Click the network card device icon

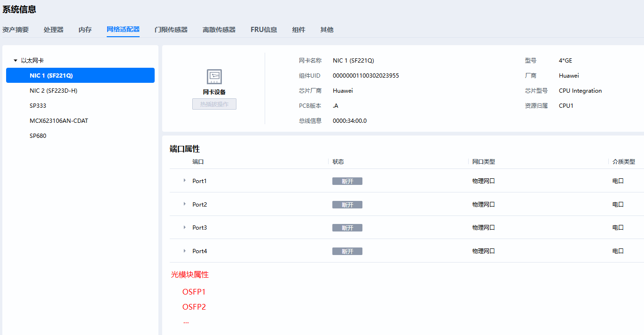coord(214,77)
